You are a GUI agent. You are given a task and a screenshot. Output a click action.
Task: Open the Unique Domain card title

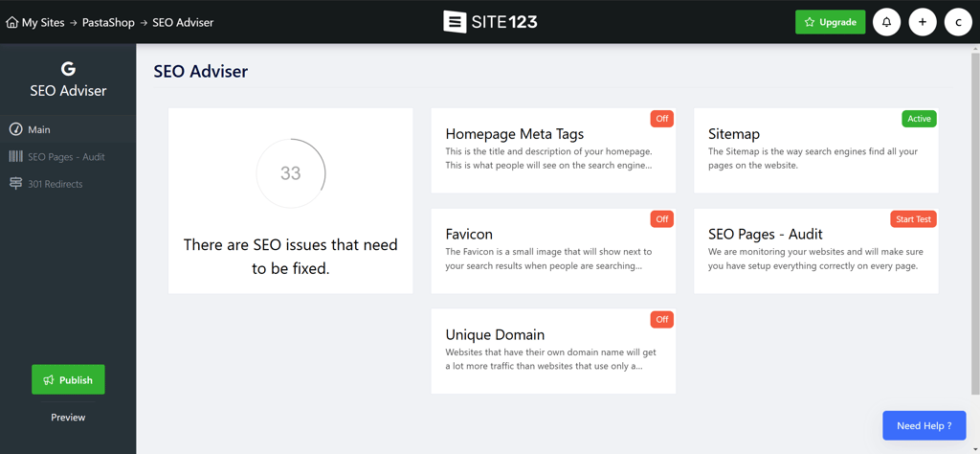click(495, 334)
